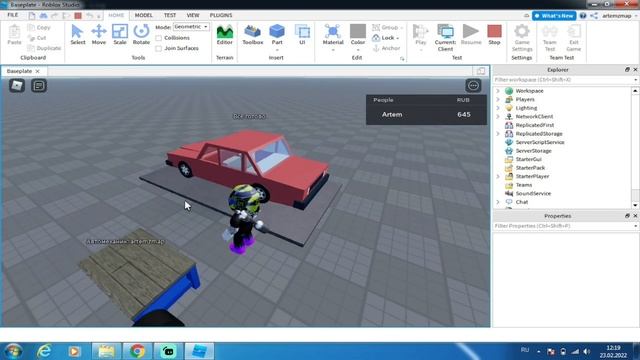Open the Roblox menu icon in viewport

point(17,85)
